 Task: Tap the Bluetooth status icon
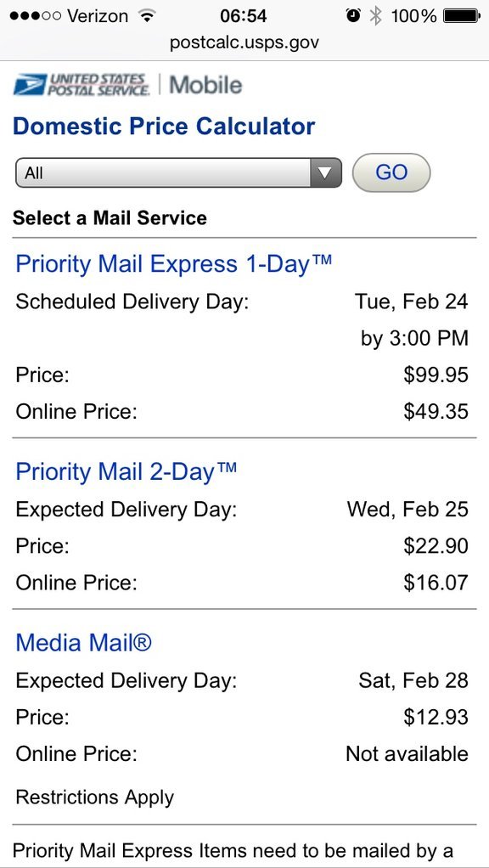click(x=376, y=15)
